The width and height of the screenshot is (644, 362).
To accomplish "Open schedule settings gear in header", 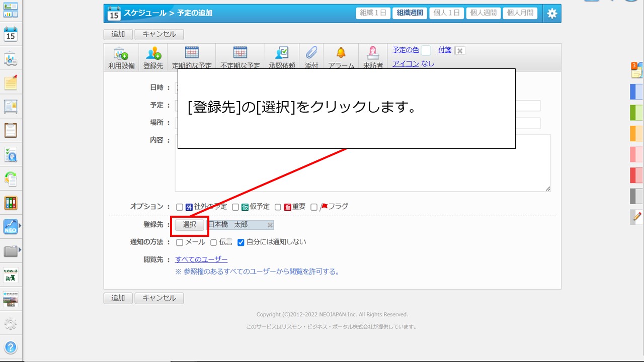I will [552, 14].
